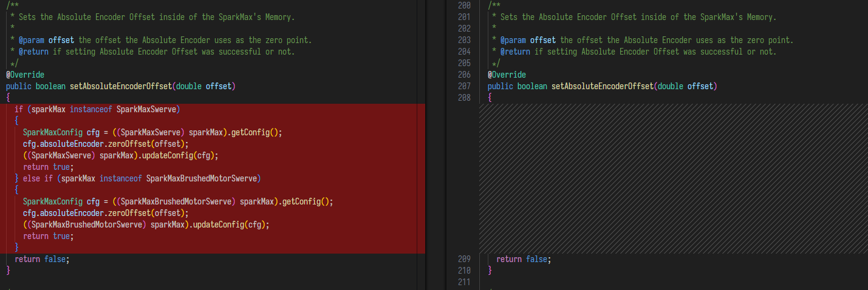Click line number 208 next to opening brace
Screen dimensions: 868x290
click(463, 98)
